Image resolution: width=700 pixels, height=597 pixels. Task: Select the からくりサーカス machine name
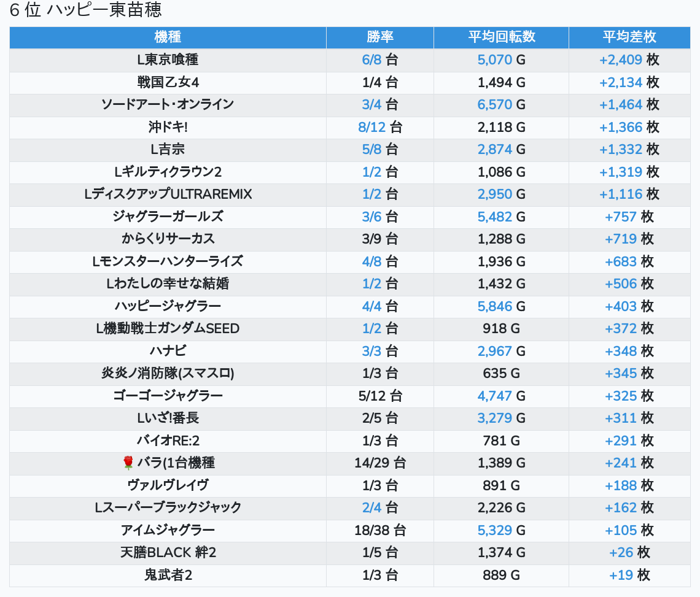point(168,239)
